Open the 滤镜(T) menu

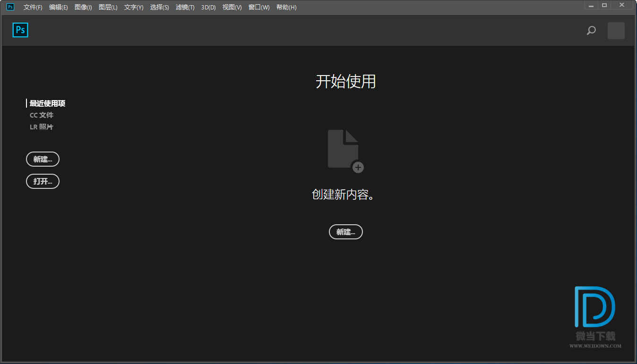tap(185, 8)
